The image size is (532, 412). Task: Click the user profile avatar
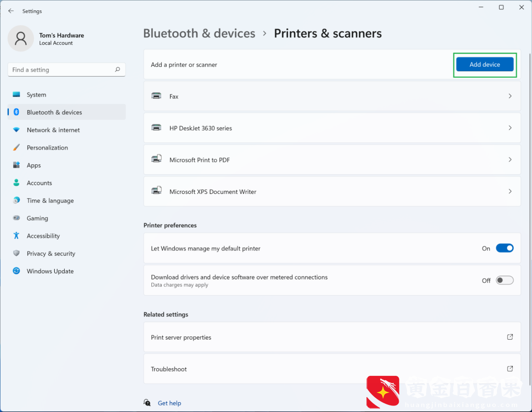pyautogui.click(x=21, y=38)
